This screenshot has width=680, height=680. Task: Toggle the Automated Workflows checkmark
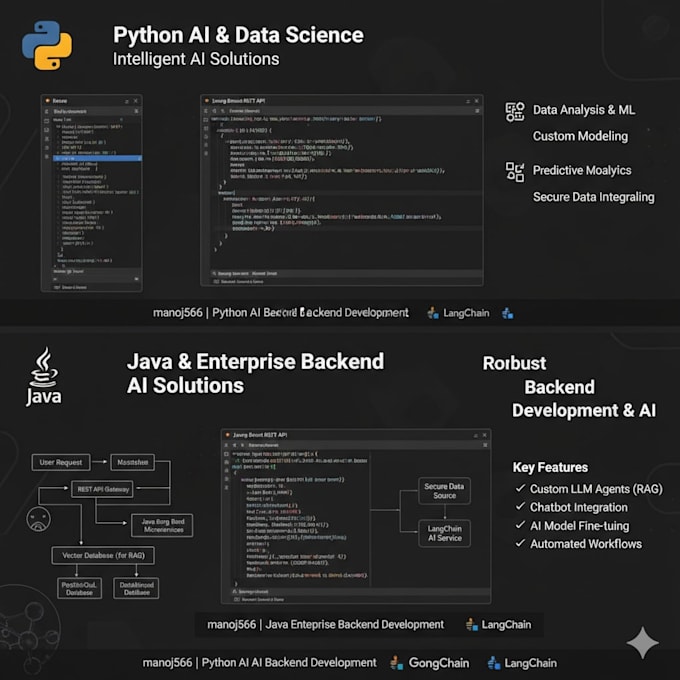point(520,543)
